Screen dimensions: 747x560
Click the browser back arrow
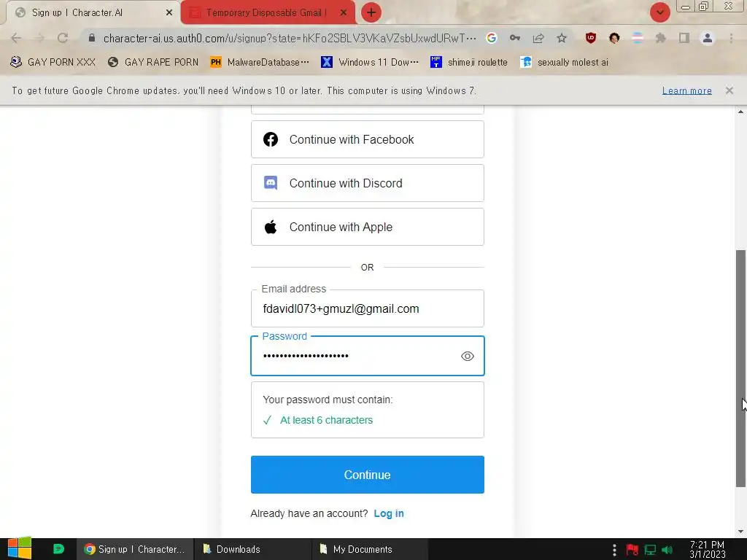coord(16,38)
